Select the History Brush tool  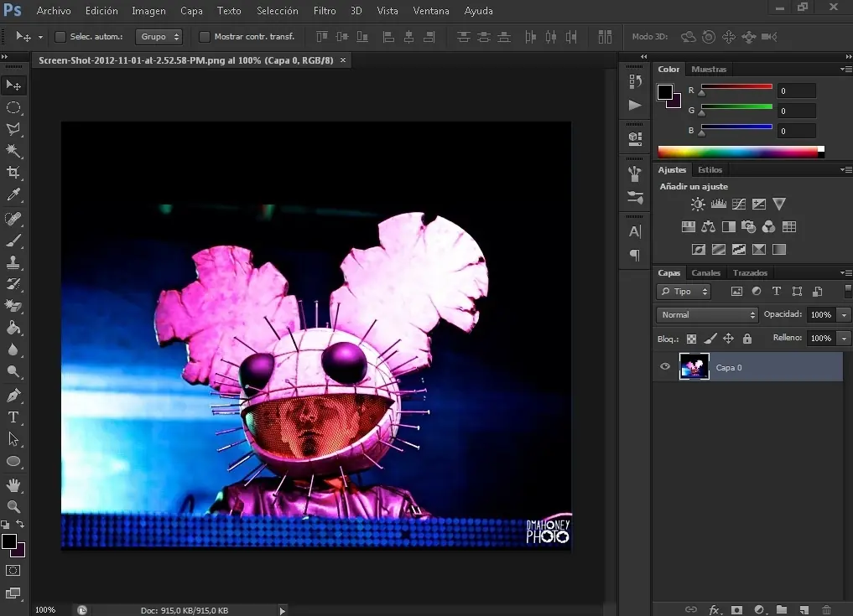[x=13, y=284]
